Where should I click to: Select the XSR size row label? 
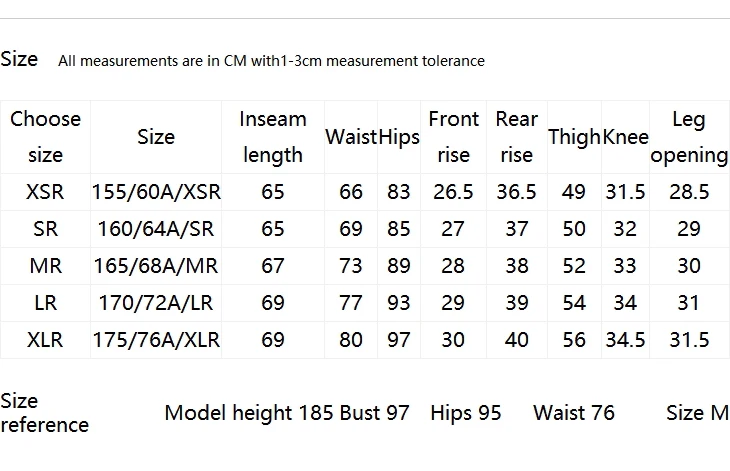[x=45, y=192]
